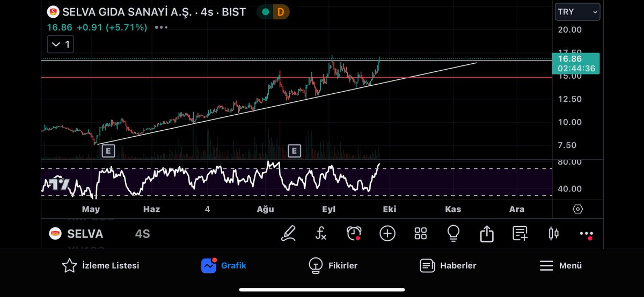
Task: Tap the SELVA symbol search button
Action: tap(76, 234)
